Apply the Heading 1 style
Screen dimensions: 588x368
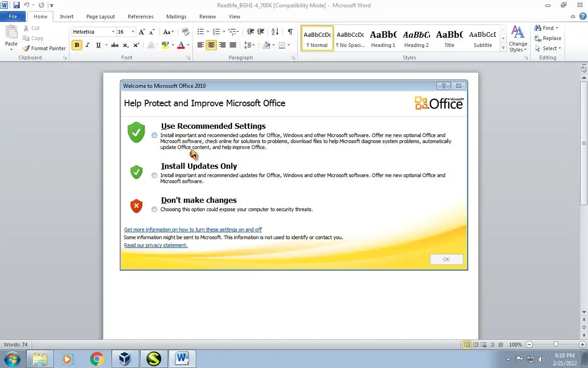click(x=383, y=38)
